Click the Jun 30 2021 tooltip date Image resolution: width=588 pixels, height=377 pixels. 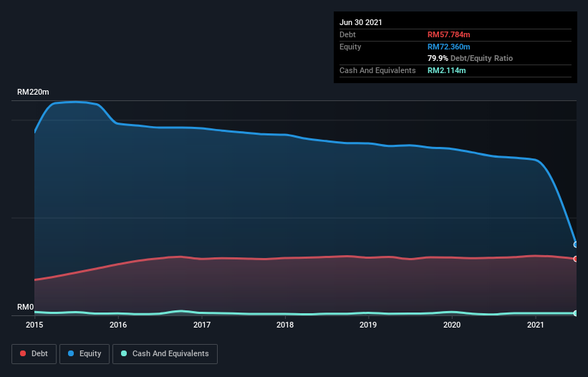pos(361,22)
